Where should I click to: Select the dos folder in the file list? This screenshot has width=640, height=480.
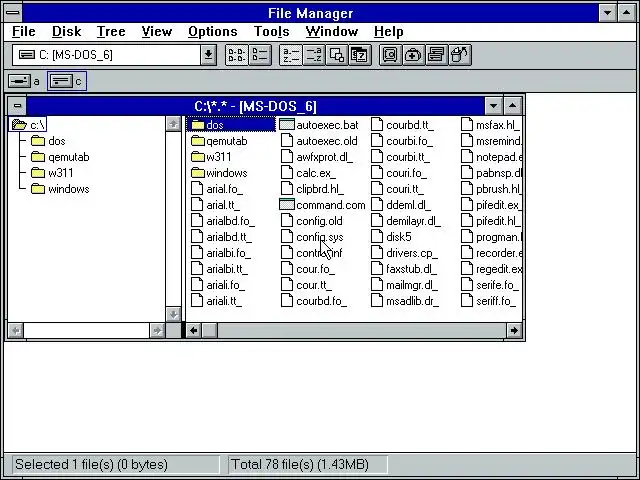(x=231, y=124)
